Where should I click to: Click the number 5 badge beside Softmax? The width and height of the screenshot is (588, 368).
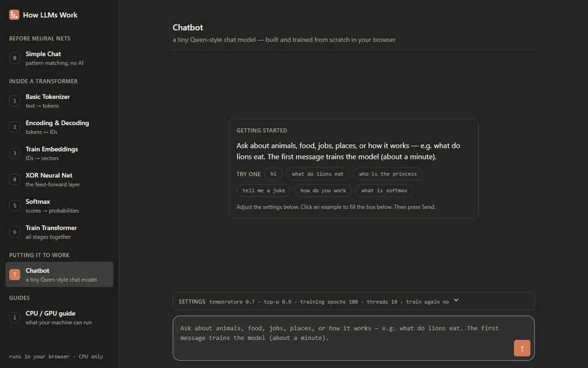(15, 206)
